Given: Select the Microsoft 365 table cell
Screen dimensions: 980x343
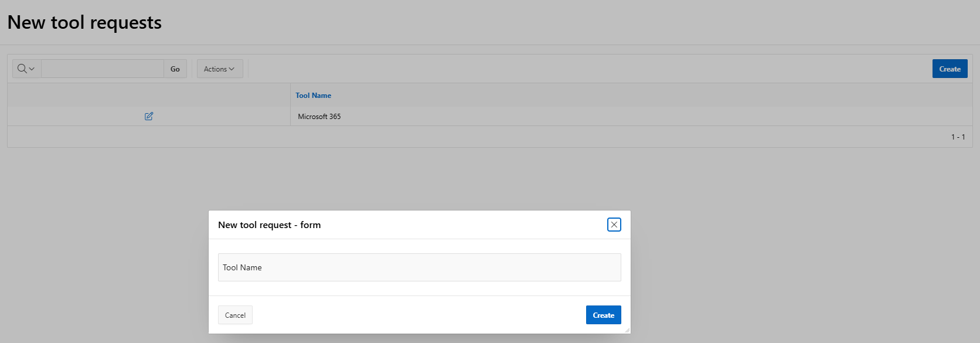Looking at the screenshot, I should (319, 116).
